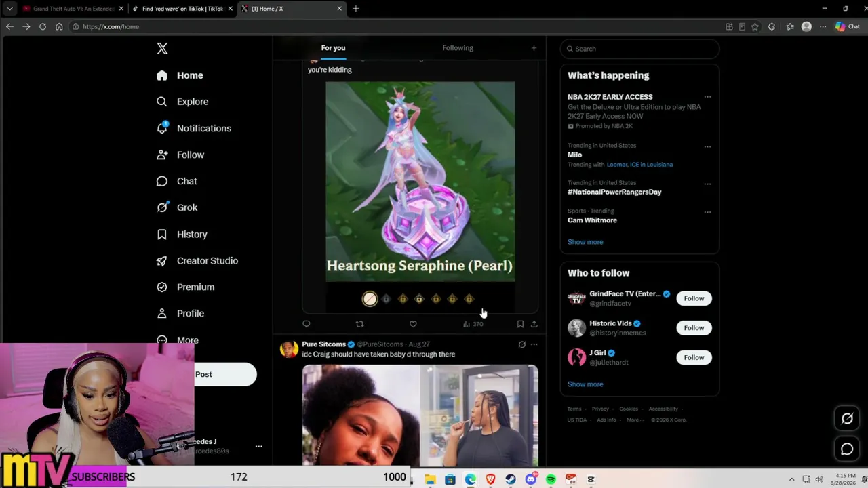Viewport: 868px width, 488px height.
Task: Open more options for Cam Whitmore trend
Action: coord(707,212)
